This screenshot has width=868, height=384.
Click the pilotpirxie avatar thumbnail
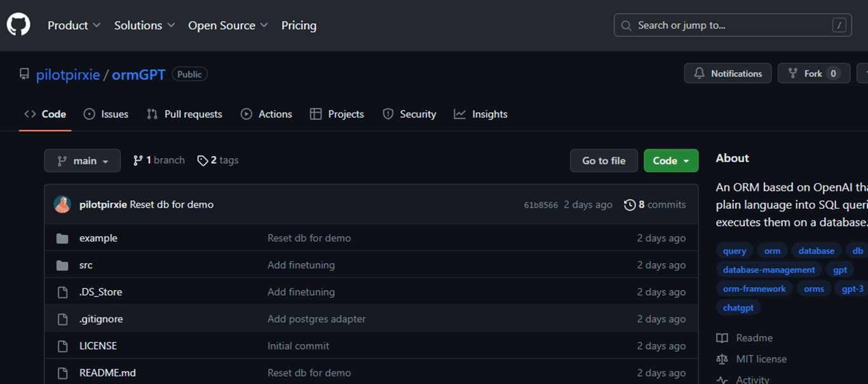tap(62, 204)
